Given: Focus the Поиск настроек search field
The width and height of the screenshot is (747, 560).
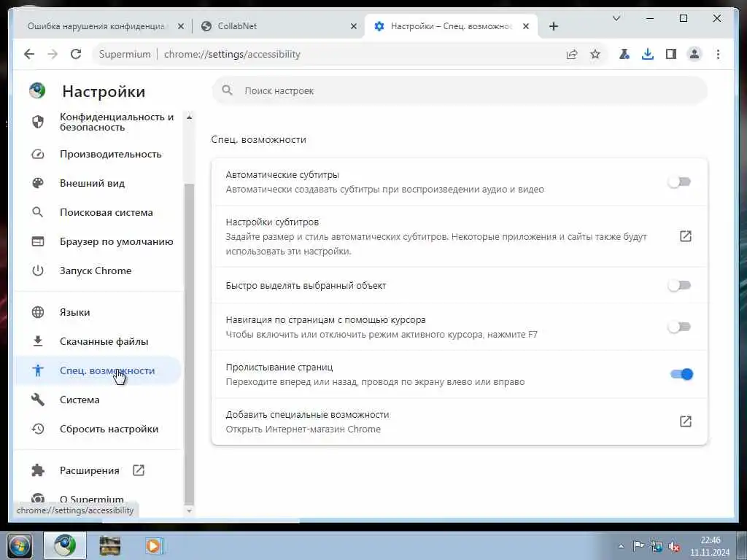Looking at the screenshot, I should tap(460, 90).
